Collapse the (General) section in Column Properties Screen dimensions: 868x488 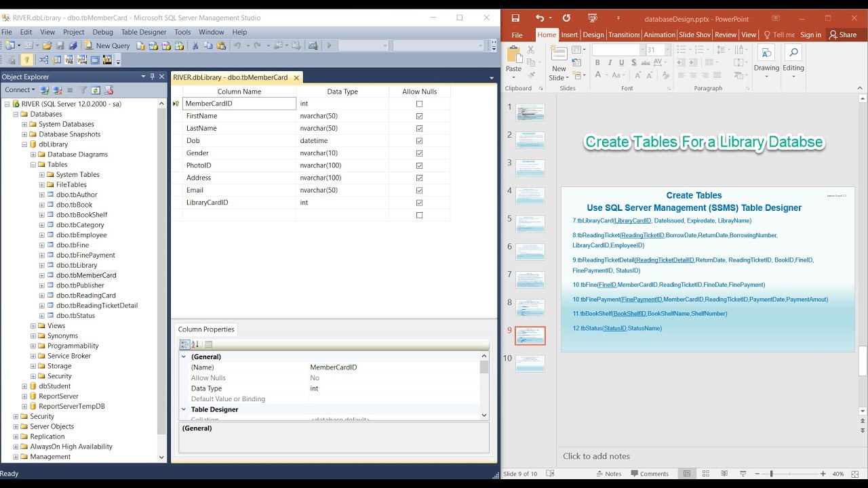click(x=184, y=357)
